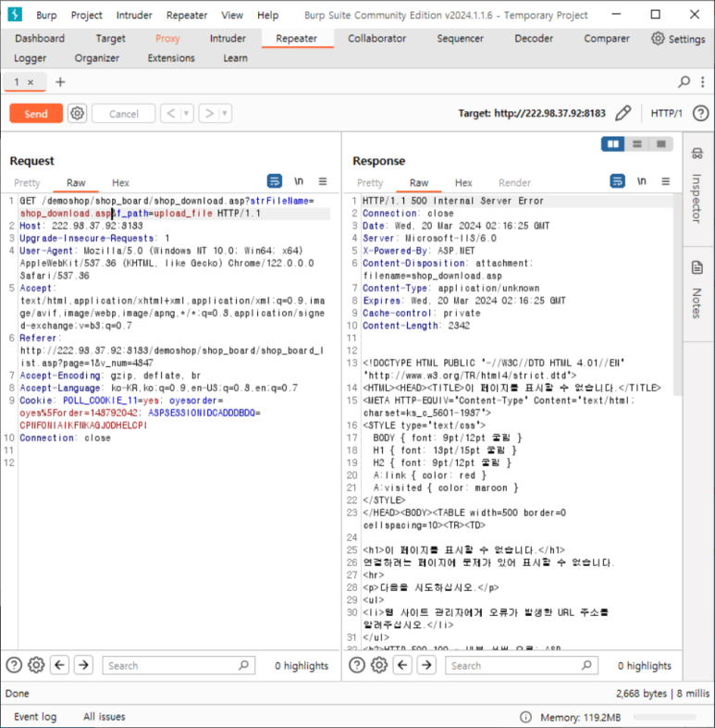
Task: Go to previous response search match
Action: 402,665
